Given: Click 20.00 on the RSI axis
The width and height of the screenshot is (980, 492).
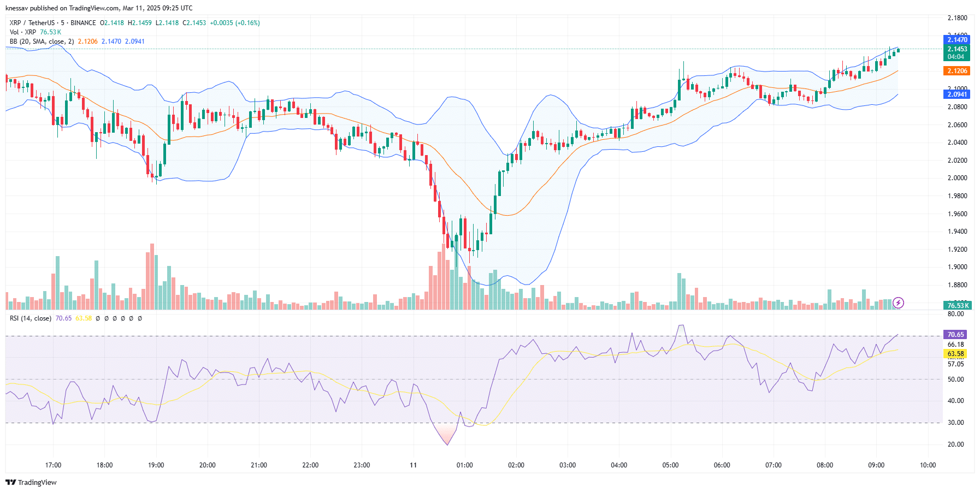Looking at the screenshot, I should click(x=955, y=444).
